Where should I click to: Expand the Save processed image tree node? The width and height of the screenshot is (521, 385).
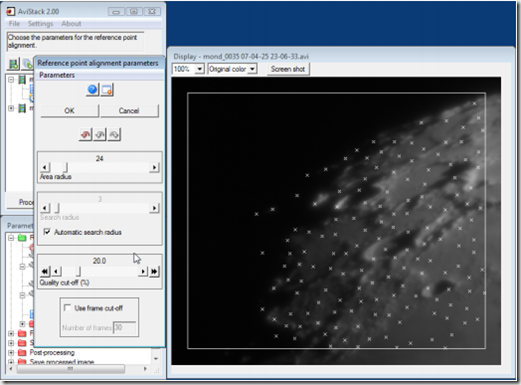[11, 362]
